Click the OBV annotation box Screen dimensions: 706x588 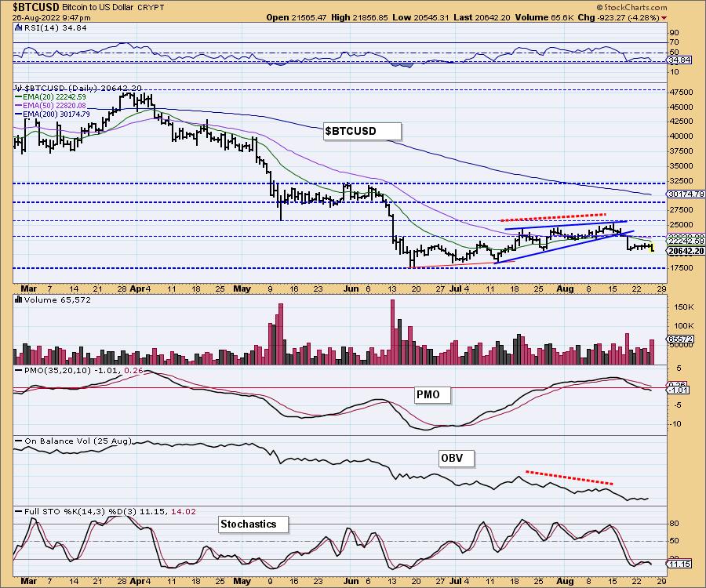click(456, 459)
